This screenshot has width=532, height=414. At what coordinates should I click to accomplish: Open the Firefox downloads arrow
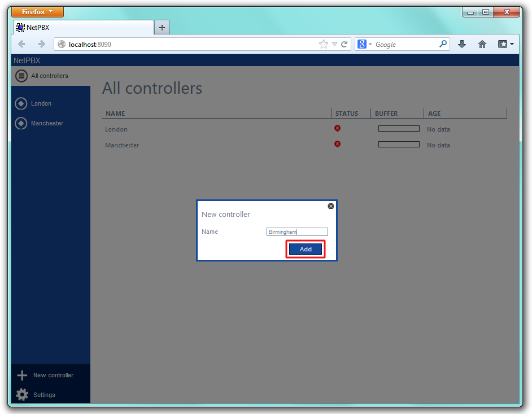(x=462, y=44)
